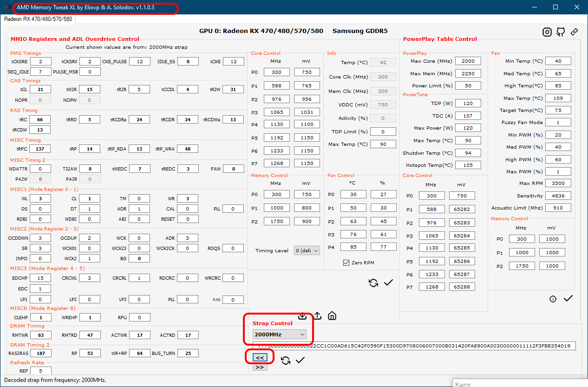Click the Sensitivity field showing 4836
This screenshot has height=387, width=588.
(558, 196)
